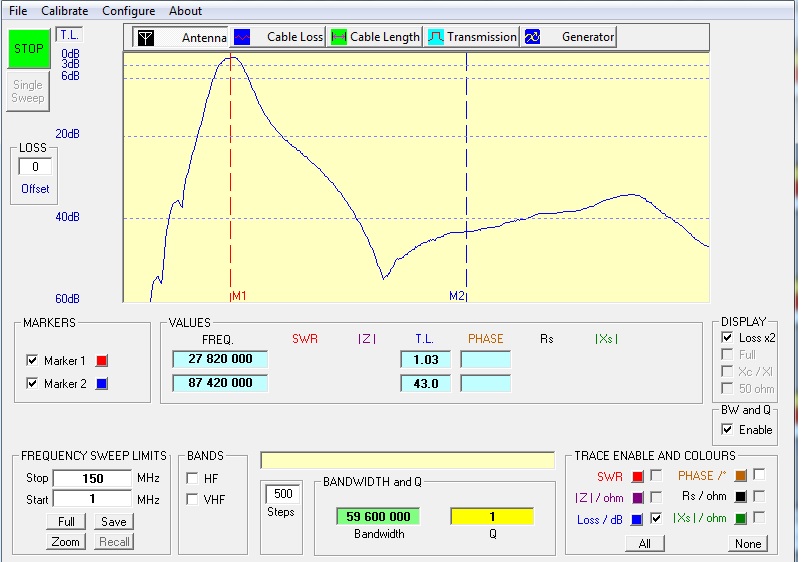Screen dimensions: 801x562
Task: Open the File menu
Action: coord(18,11)
